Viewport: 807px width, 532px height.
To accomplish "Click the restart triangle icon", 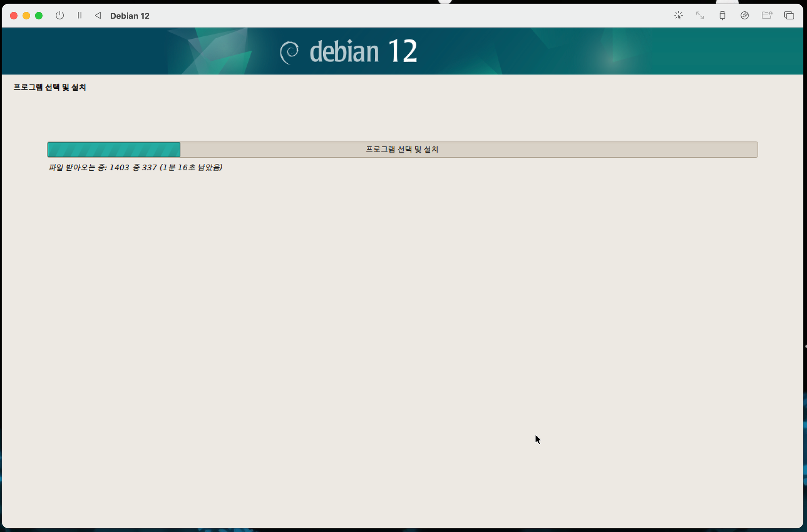I will point(98,16).
